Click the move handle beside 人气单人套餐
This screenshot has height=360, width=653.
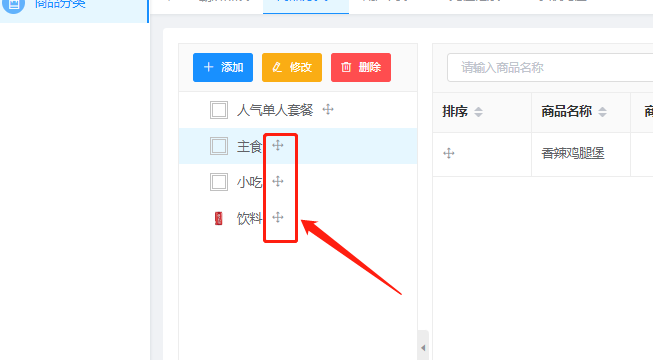pyautogui.click(x=328, y=110)
